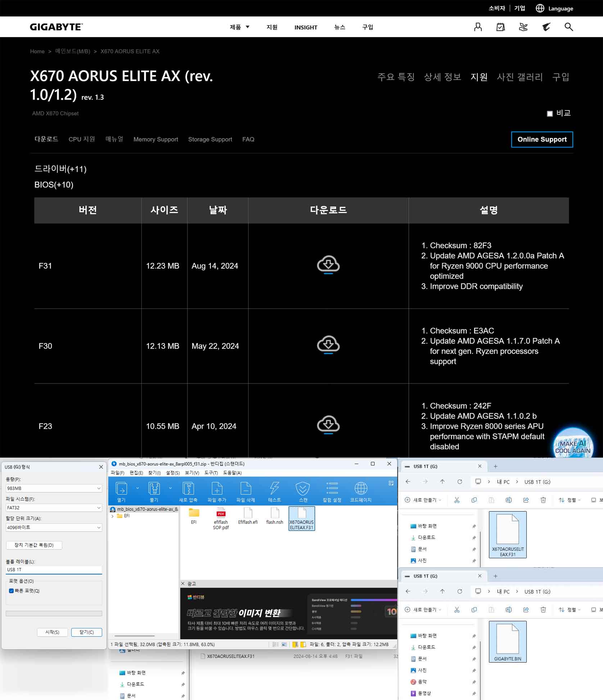Click share icon in the GIGABYTE.BIN Explorer window
Image resolution: width=603 pixels, height=700 pixels.
click(x=526, y=610)
